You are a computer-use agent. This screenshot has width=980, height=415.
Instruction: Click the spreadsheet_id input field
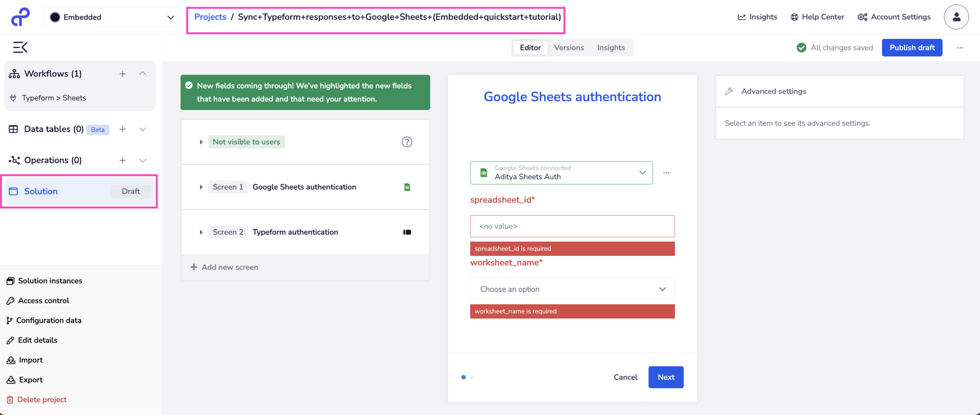[x=572, y=226]
